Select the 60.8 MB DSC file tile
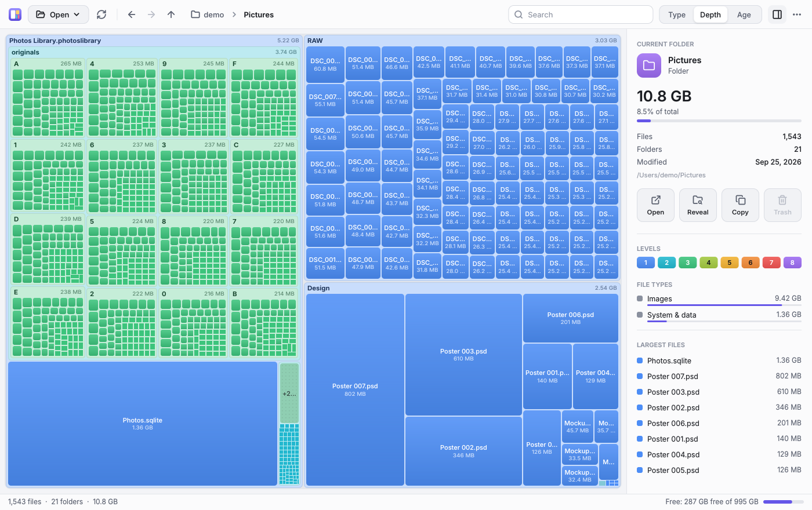The image size is (812, 510). tap(325, 64)
